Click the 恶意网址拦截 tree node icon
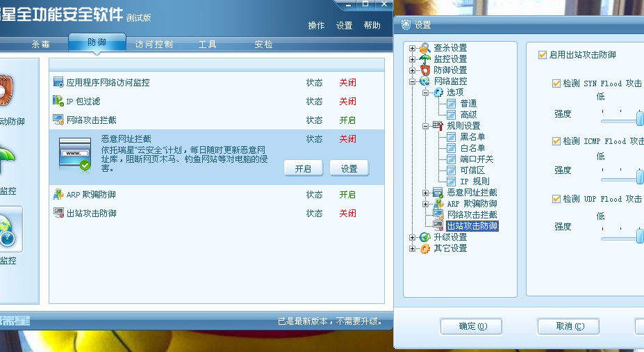 [x=438, y=193]
